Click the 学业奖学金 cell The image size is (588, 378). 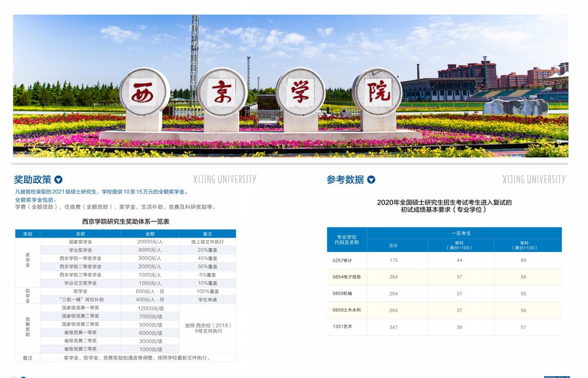[x=80, y=250]
